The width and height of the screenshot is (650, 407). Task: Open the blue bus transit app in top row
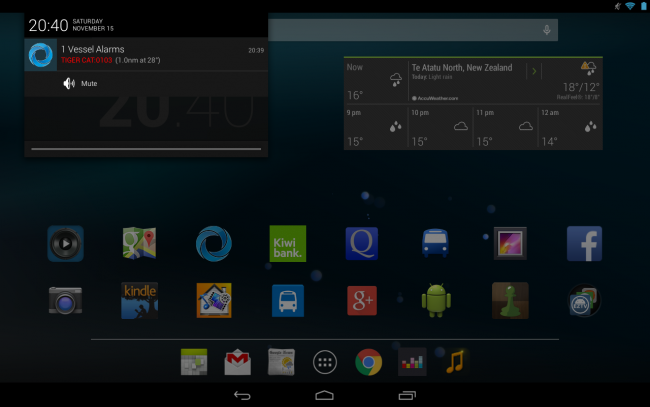[x=435, y=243]
